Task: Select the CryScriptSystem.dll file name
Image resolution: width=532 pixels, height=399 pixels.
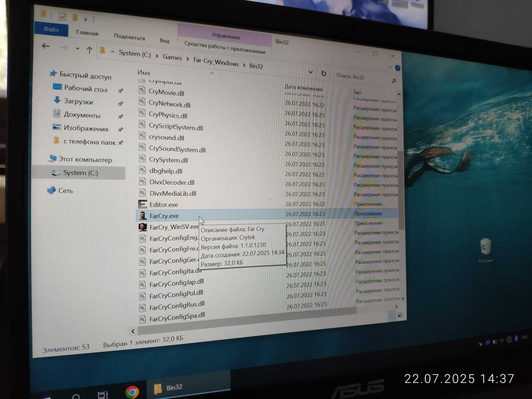Action: [176, 126]
